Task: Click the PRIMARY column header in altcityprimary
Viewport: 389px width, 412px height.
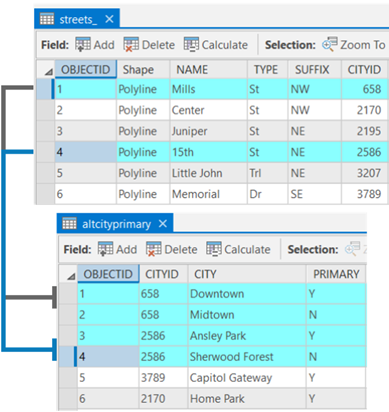Action: pos(336,274)
